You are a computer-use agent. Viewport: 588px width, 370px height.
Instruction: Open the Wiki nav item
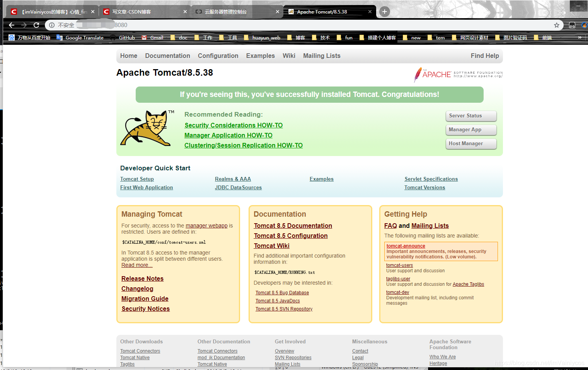coord(289,56)
